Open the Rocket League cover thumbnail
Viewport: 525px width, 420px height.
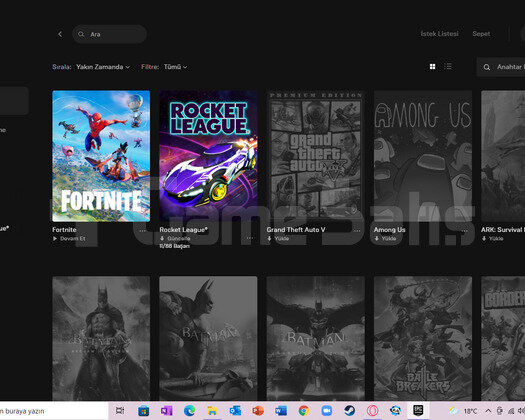[208, 156]
